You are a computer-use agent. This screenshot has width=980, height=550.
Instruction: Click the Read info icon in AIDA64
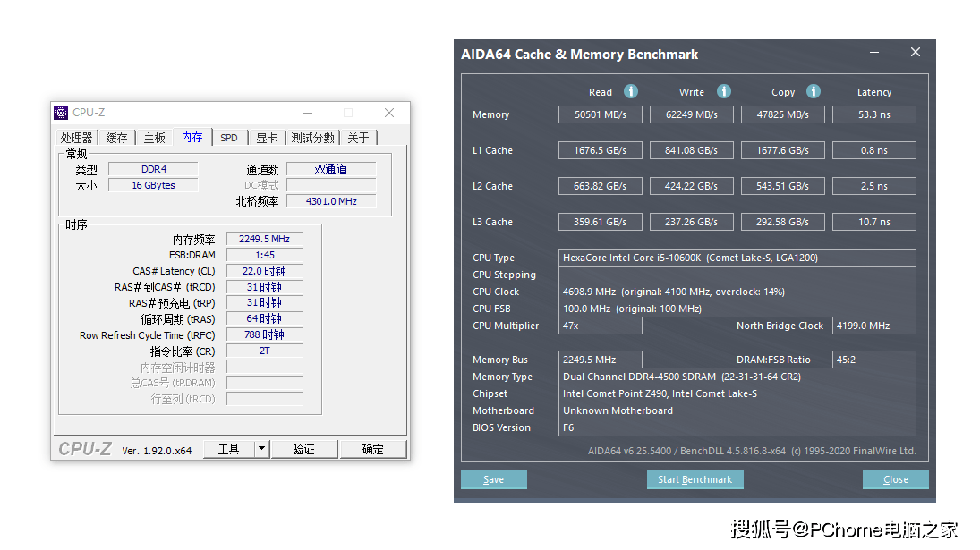pos(631,92)
